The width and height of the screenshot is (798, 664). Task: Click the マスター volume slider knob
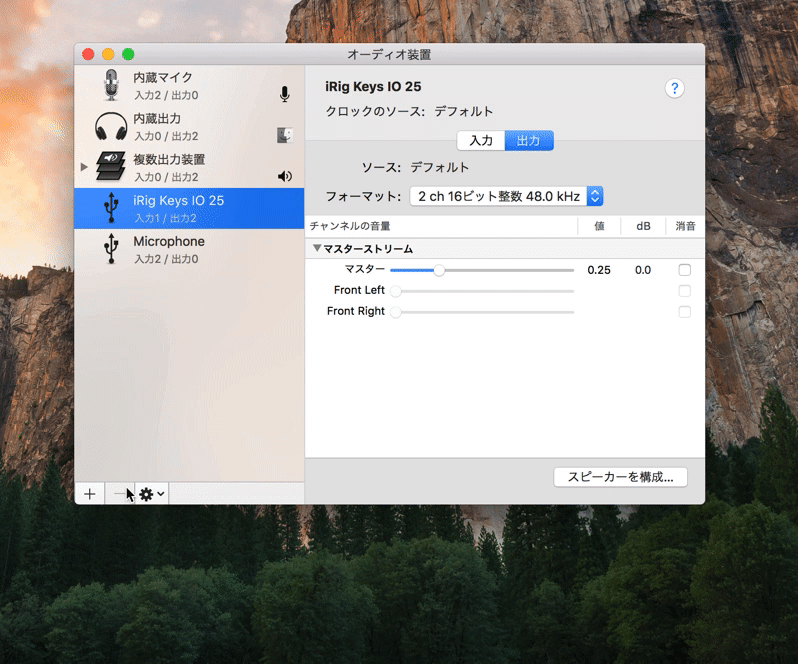[439, 270]
